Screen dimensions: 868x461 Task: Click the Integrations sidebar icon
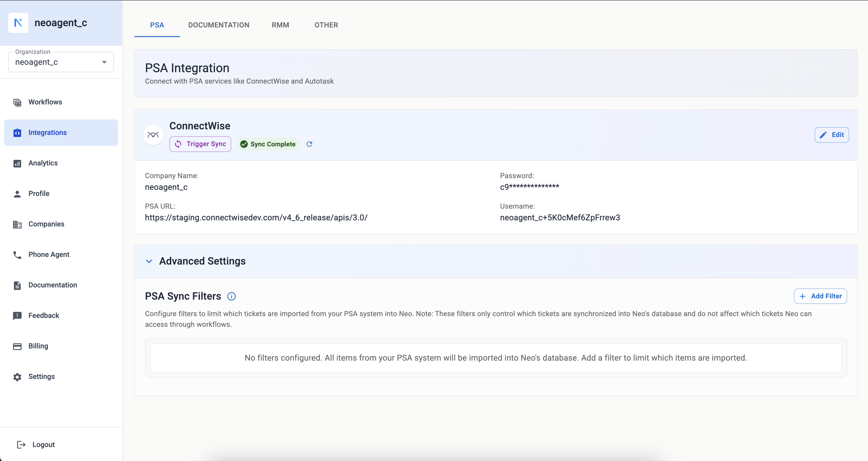coord(17,133)
